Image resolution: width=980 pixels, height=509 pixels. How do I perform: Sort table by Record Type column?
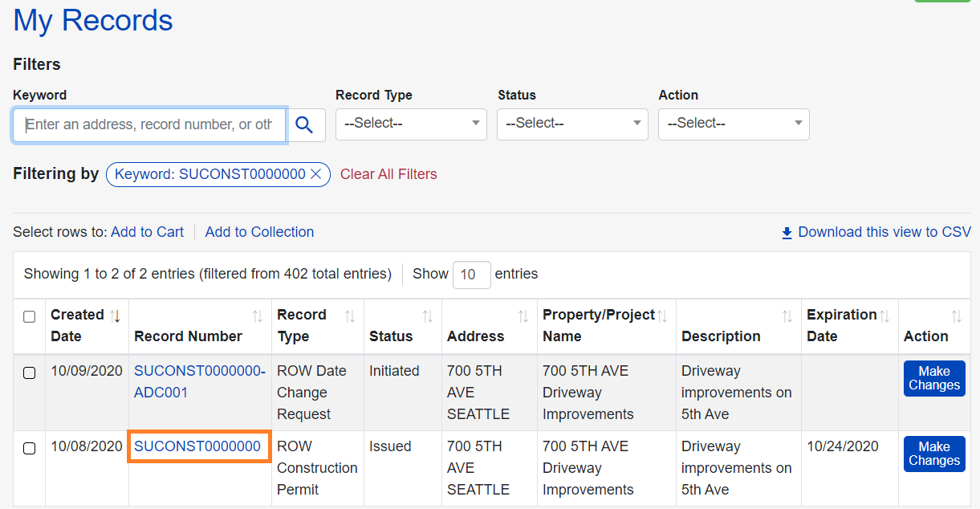coord(349,316)
